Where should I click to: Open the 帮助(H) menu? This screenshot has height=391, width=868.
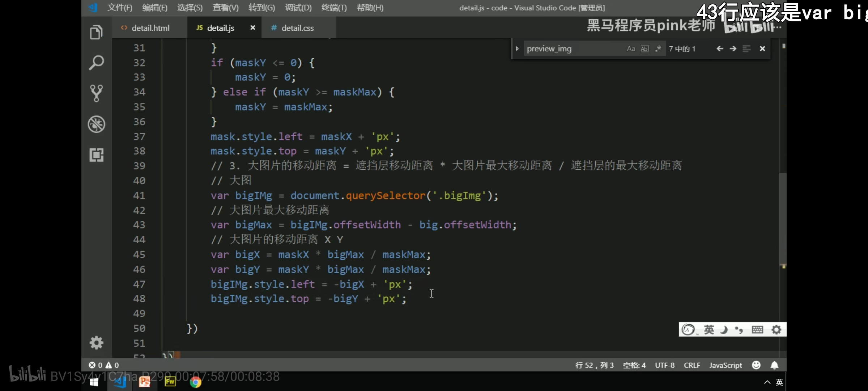(x=370, y=8)
